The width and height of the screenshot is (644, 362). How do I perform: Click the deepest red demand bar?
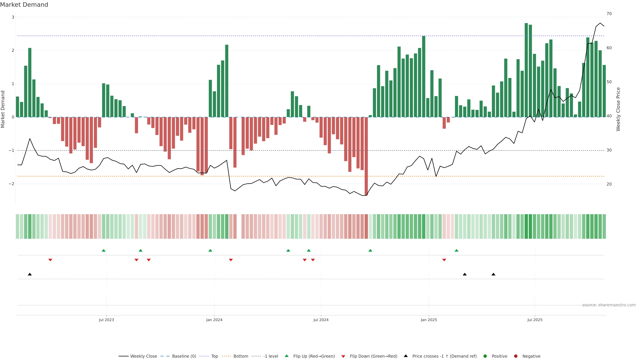coord(366,156)
